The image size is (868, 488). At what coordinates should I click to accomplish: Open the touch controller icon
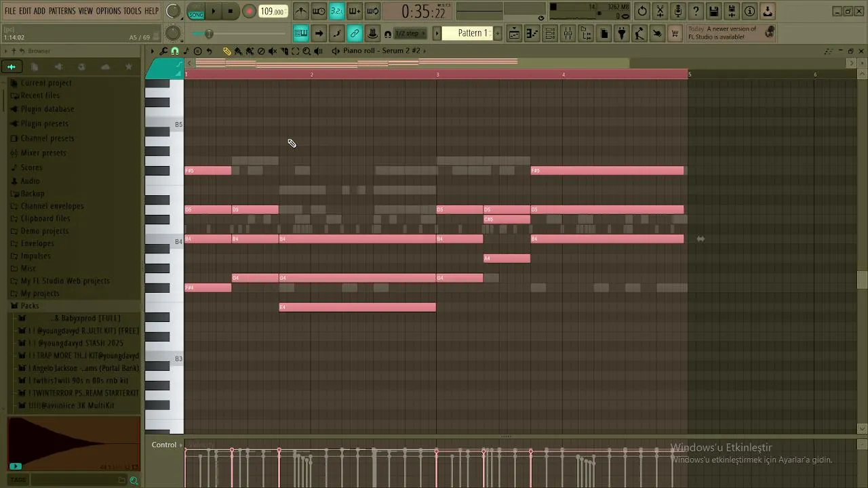(x=657, y=34)
